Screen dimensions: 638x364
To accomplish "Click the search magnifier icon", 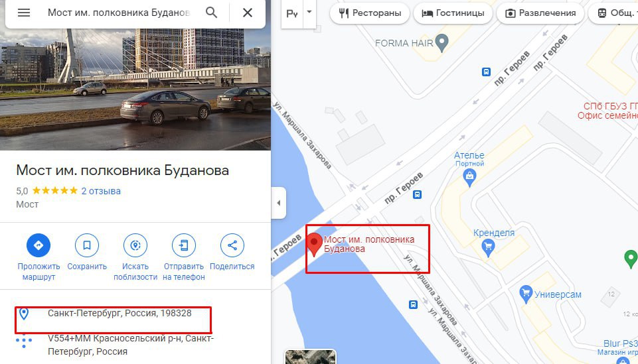I will coord(211,13).
